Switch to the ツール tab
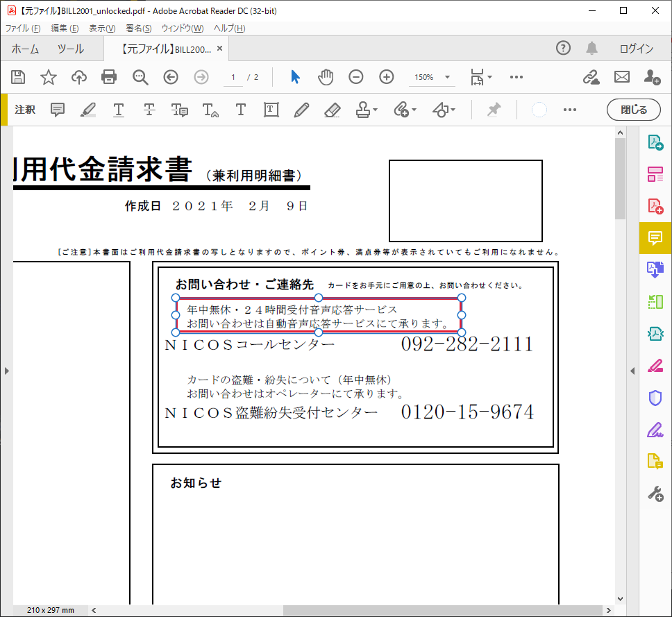672x617 pixels. coord(71,49)
